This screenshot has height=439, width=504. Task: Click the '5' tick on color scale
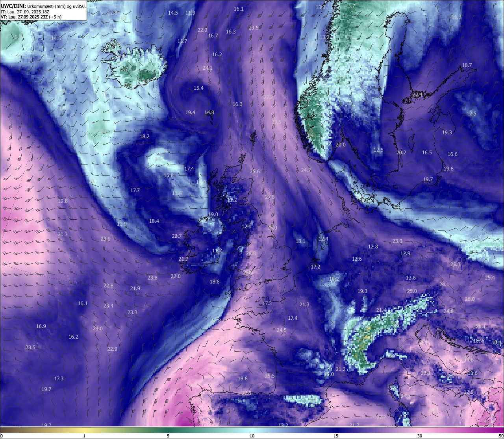click(x=168, y=436)
